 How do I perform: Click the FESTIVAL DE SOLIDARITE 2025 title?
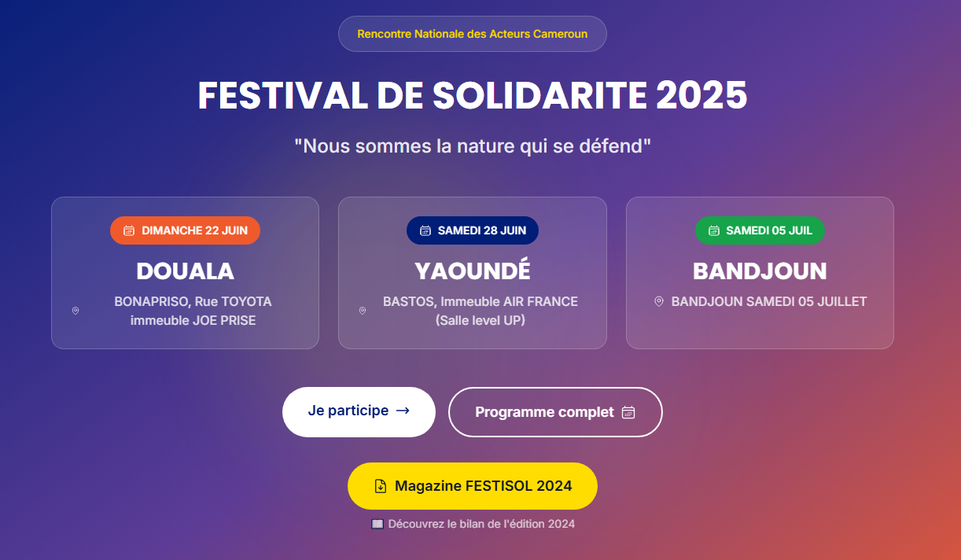point(473,95)
